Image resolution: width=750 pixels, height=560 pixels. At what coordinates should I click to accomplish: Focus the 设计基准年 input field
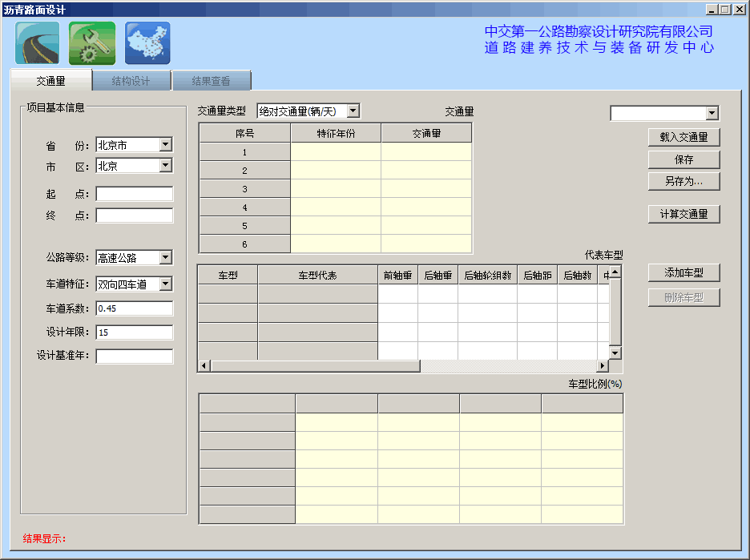[x=134, y=357]
